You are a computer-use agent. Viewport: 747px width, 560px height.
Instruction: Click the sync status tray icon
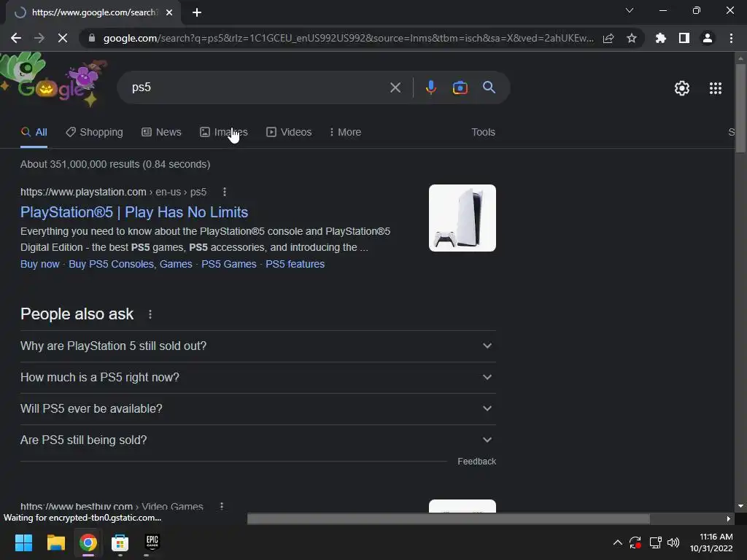pyautogui.click(x=635, y=542)
